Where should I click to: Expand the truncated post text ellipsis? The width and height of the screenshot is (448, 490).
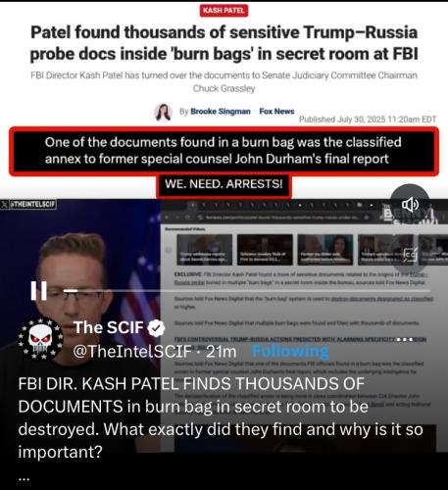pos(25,477)
